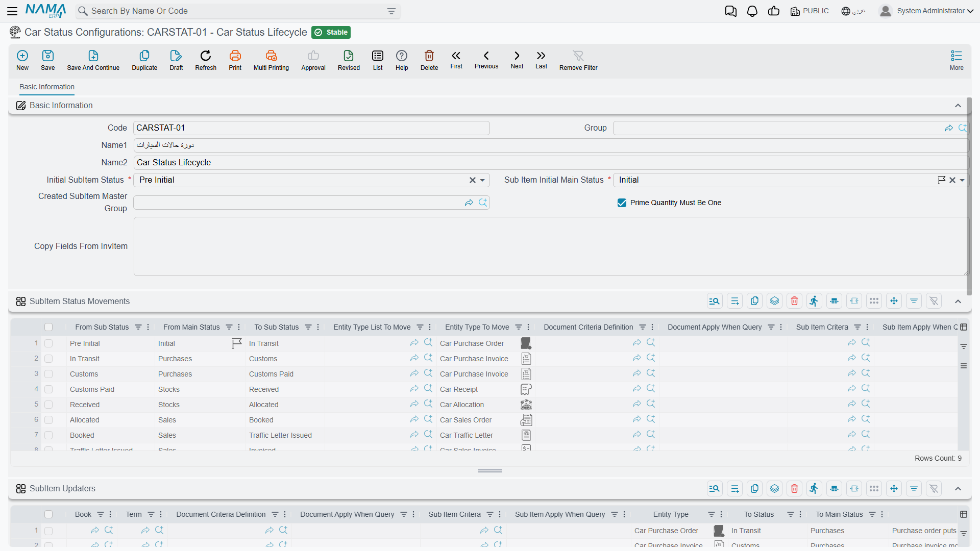
Task: Open the notifications bell
Action: (x=752, y=11)
